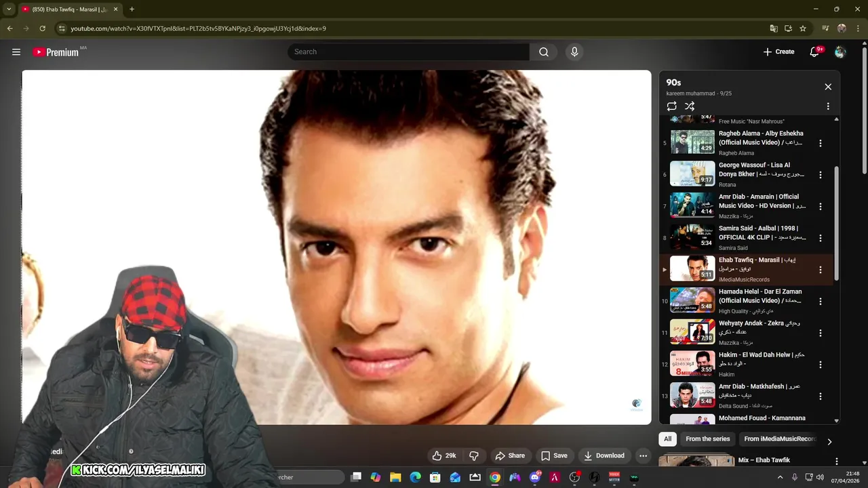Share the video
Viewport: 868px width, 488px height.
click(510, 455)
